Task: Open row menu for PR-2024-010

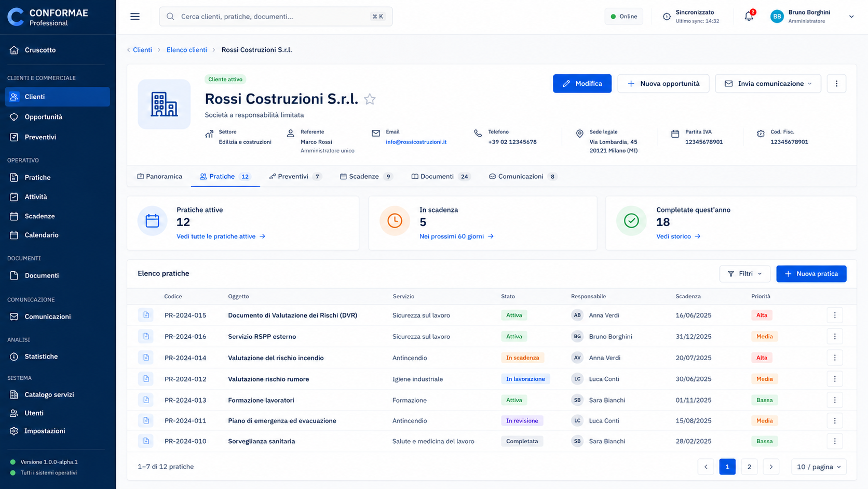Action: coord(835,441)
